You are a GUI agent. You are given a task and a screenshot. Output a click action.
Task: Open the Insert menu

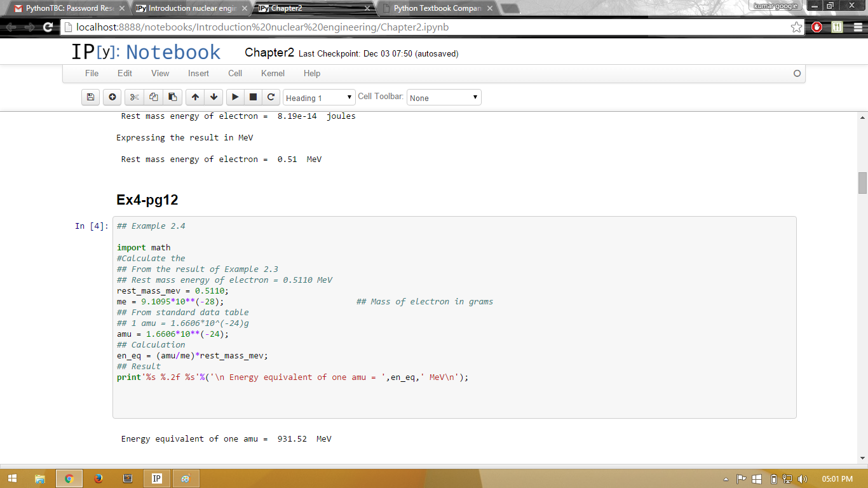click(198, 74)
